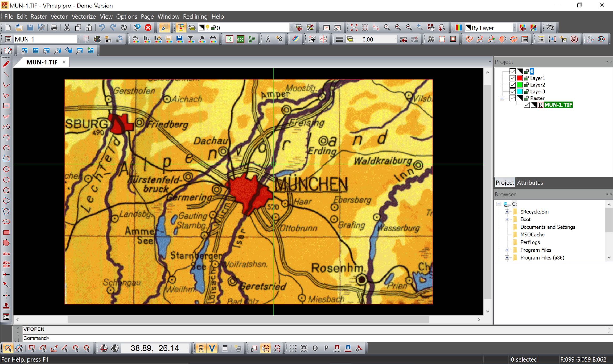Click the printer Print icon
613x364 pixels.
[54, 28]
